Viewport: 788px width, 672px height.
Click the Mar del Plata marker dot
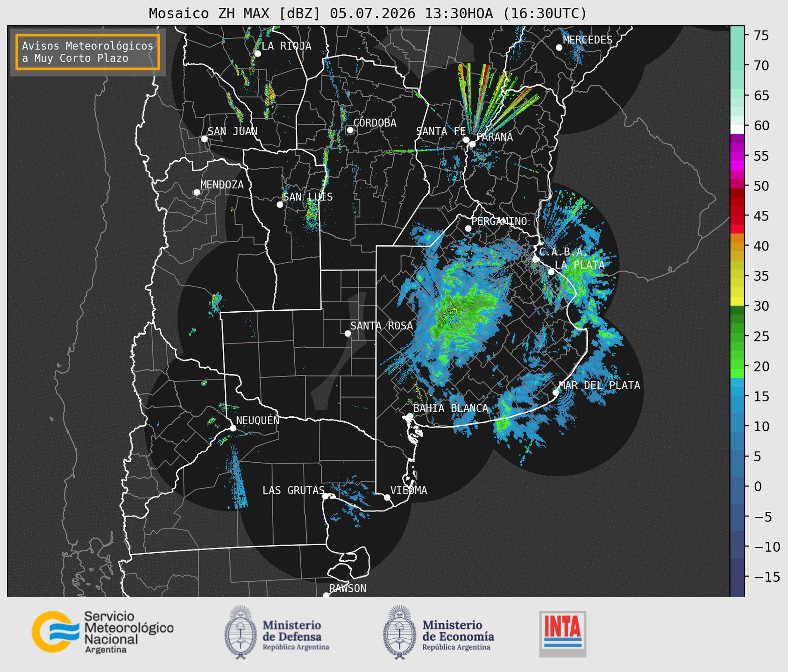[556, 392]
